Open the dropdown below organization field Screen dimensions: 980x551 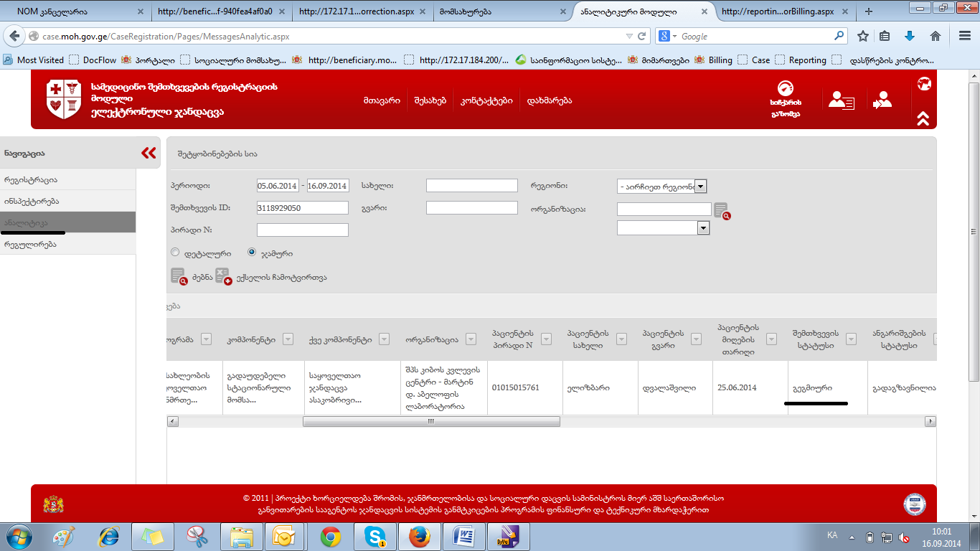(x=703, y=227)
